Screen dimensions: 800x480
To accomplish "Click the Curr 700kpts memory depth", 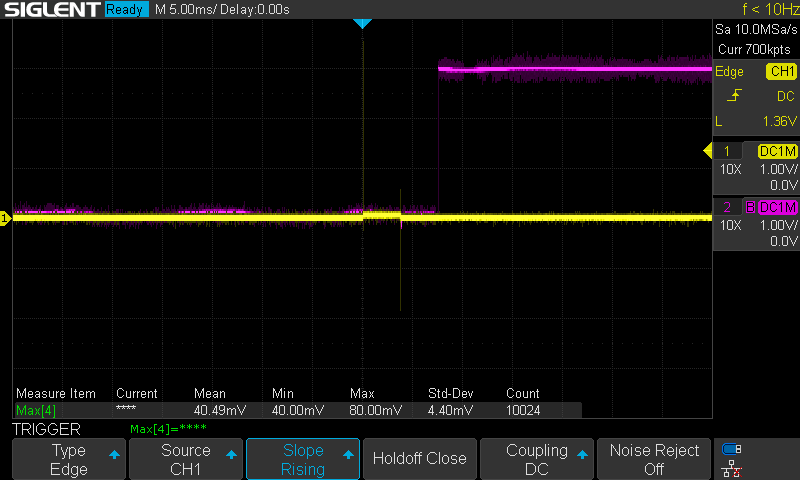I will pos(754,49).
